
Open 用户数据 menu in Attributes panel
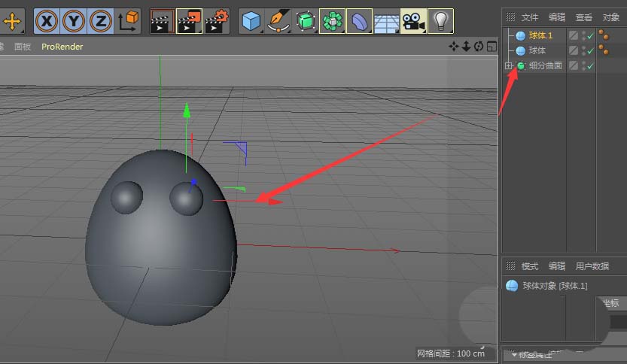click(x=592, y=266)
